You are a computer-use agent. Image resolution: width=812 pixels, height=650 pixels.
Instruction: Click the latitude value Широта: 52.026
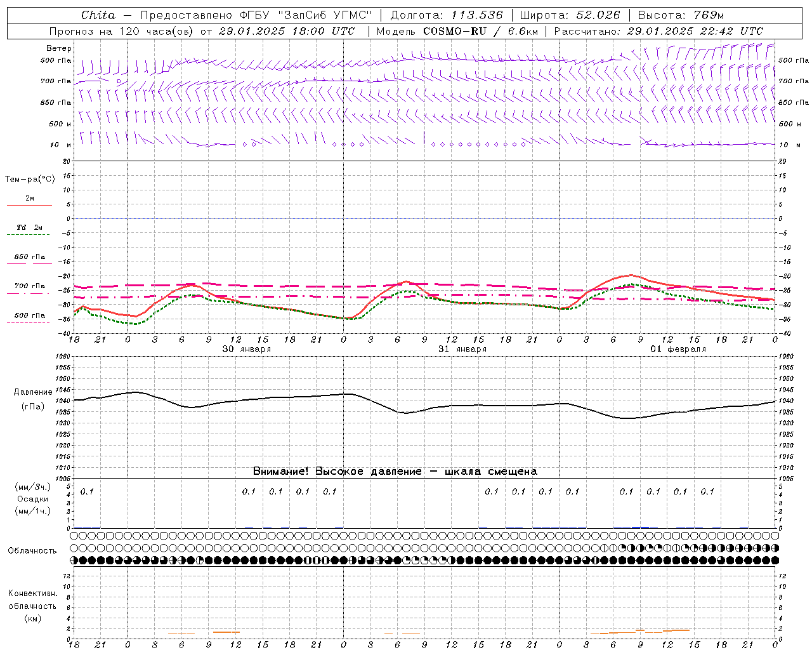pos(570,15)
